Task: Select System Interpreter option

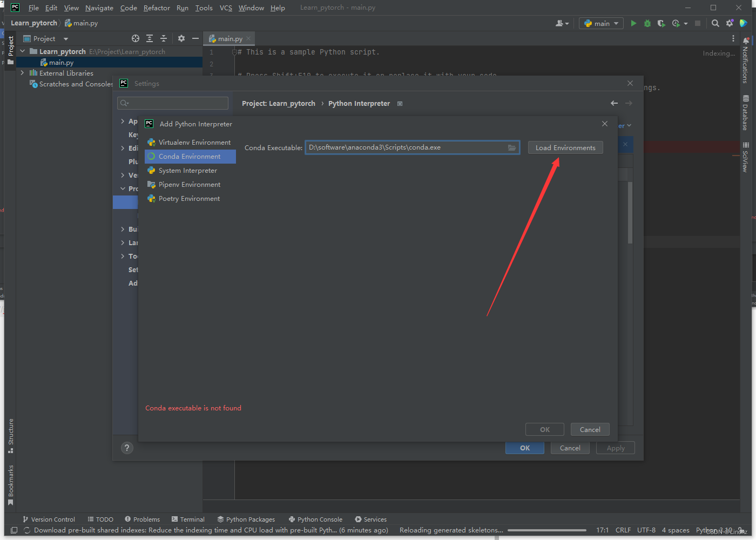Action: click(190, 170)
